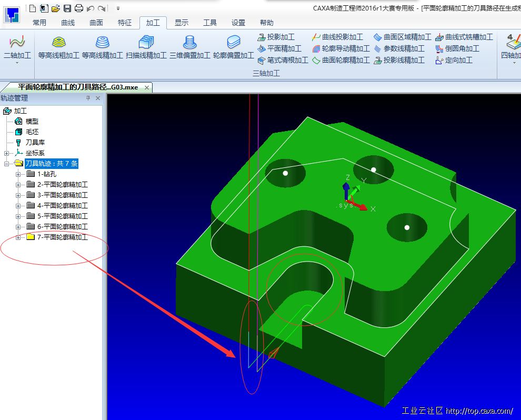The image size is (521, 420).
Task: Click 轮廓导动精加工 in the ribbon
Action: [341, 49]
